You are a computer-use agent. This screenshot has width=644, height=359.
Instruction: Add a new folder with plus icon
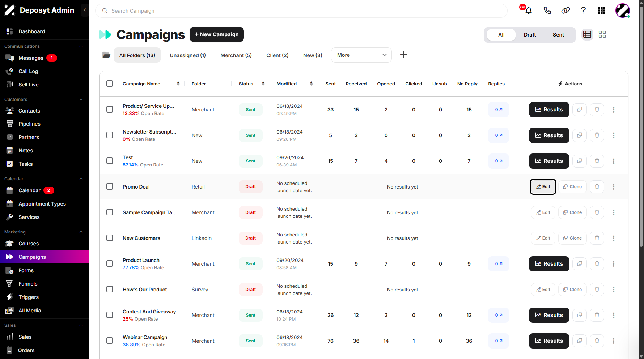[403, 55]
